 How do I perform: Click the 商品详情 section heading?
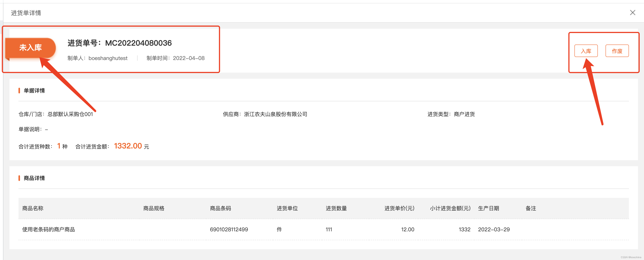click(34, 178)
